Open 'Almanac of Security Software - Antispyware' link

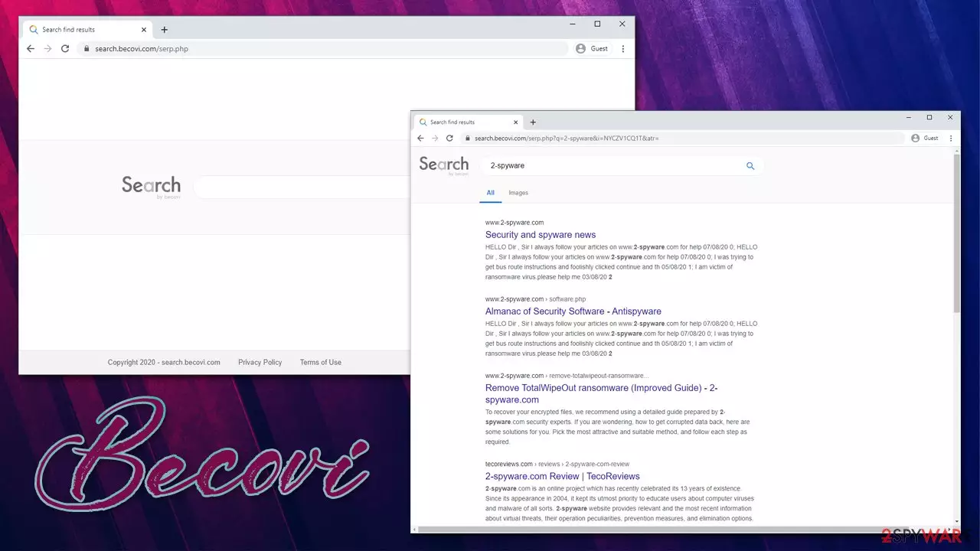coord(573,311)
